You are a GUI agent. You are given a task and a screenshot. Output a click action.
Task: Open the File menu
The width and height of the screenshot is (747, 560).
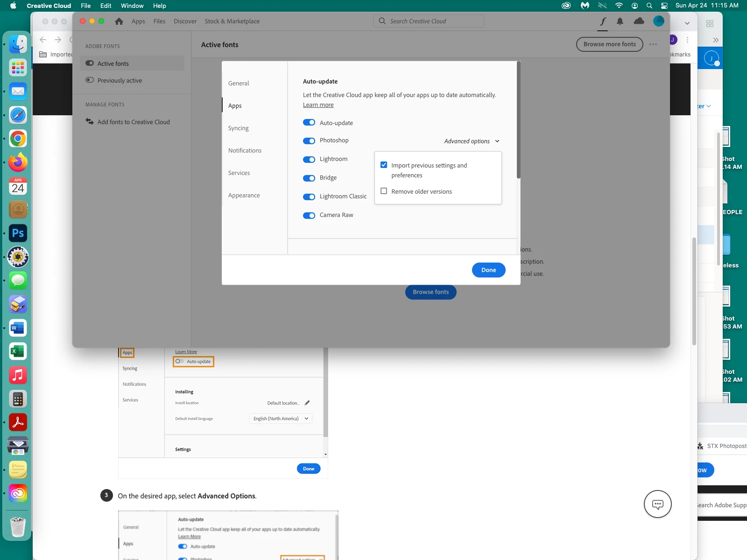coord(86,6)
